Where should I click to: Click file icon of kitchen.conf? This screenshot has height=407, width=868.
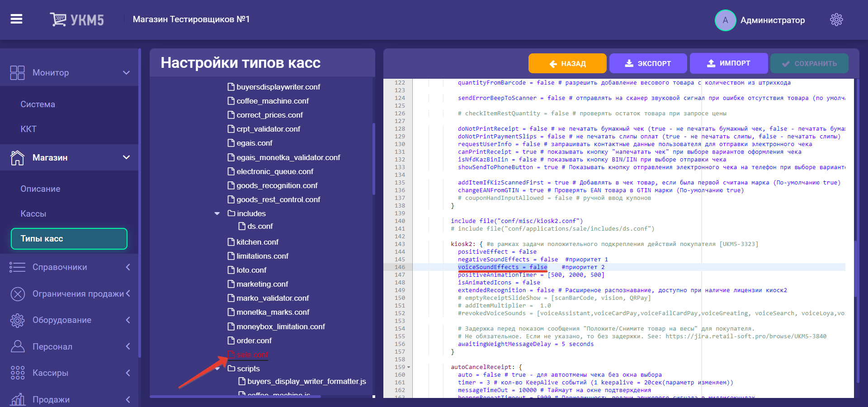(x=231, y=241)
